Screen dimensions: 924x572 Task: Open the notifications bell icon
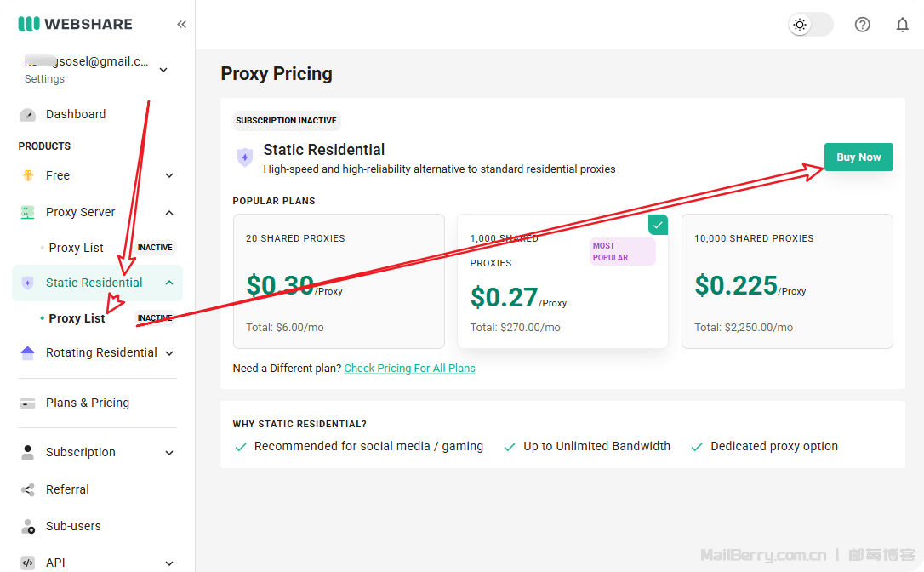coord(902,25)
